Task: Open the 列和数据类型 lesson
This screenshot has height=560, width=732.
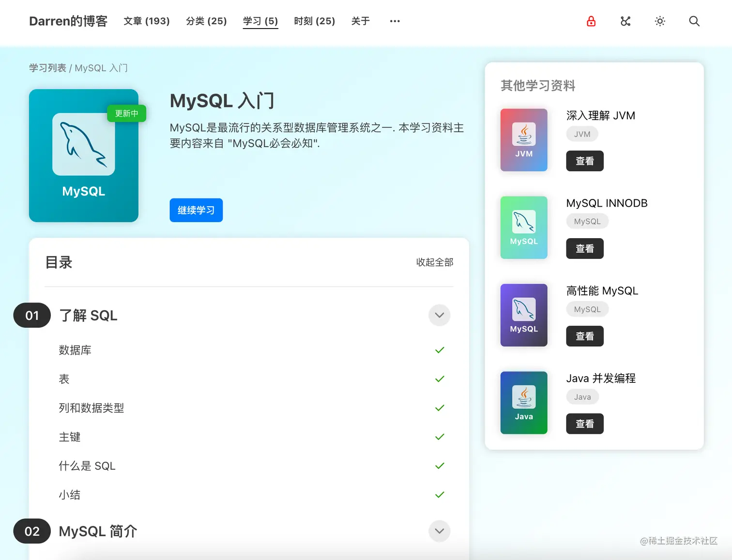Action: 91,408
